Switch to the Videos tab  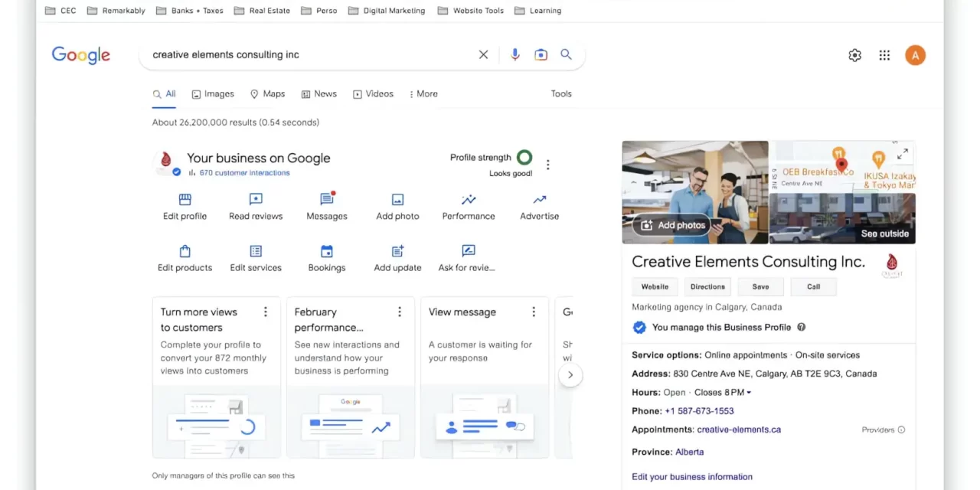[x=373, y=93]
